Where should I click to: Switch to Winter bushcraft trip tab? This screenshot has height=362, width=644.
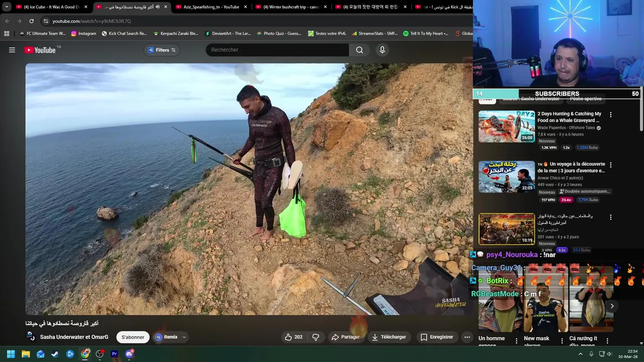(290, 7)
